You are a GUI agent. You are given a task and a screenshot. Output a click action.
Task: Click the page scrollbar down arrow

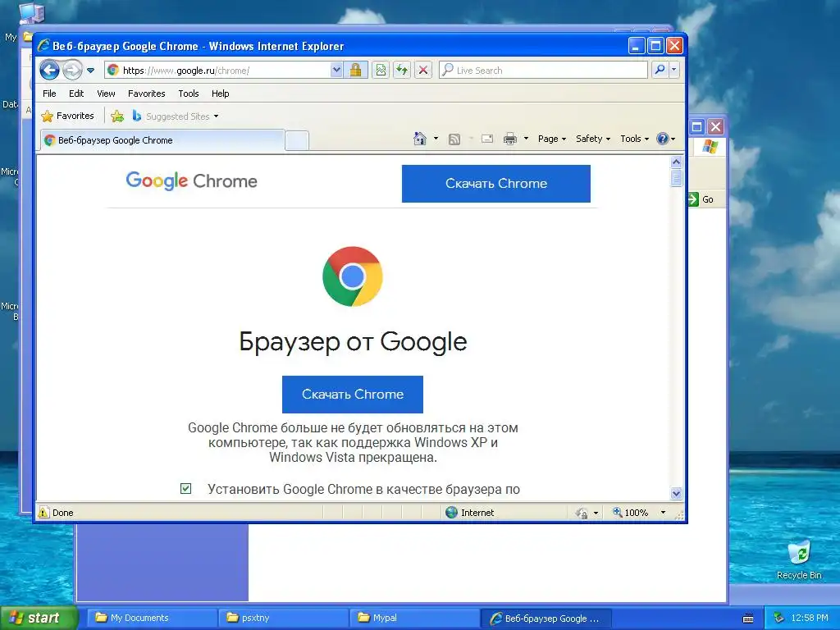coord(676,493)
